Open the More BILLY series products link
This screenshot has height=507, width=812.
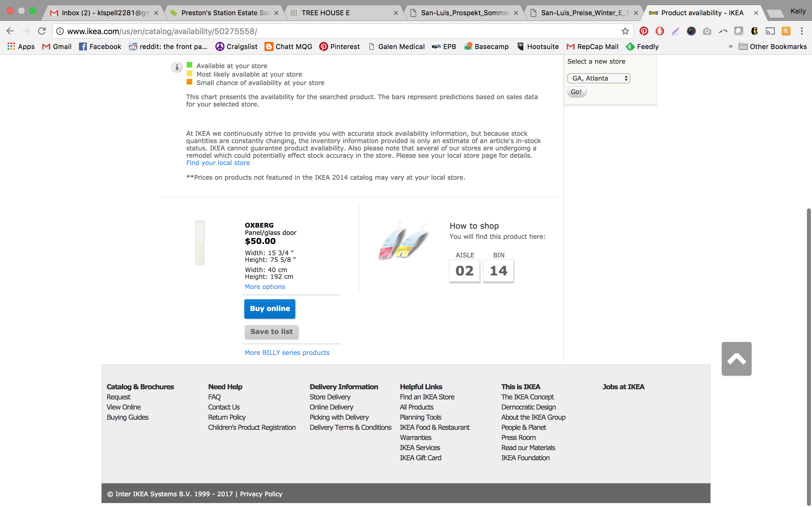click(x=287, y=352)
